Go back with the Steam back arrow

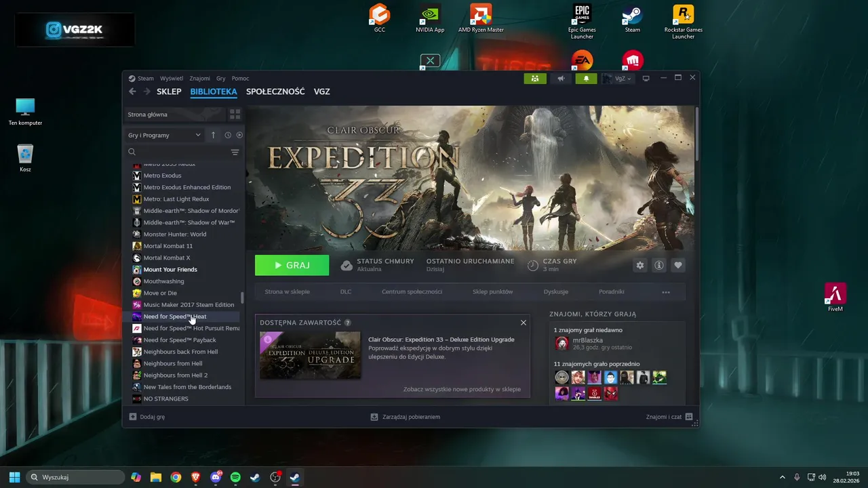pos(132,91)
